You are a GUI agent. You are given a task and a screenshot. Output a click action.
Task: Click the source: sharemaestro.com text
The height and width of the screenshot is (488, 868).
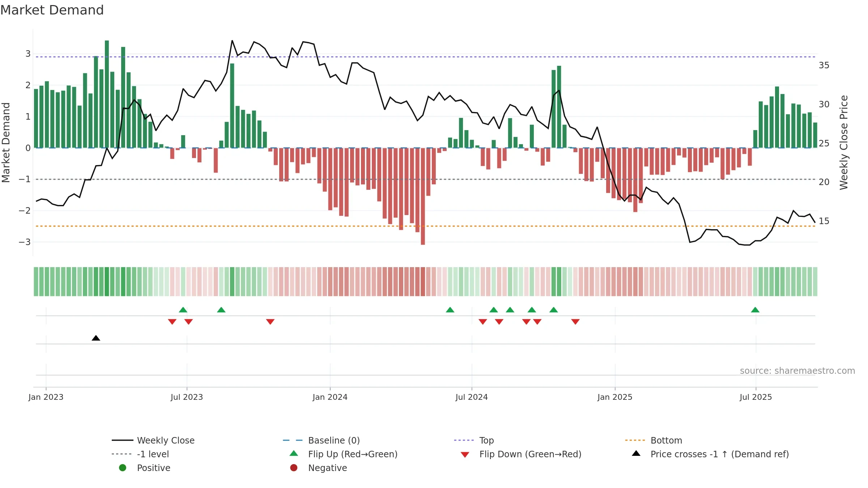click(797, 371)
